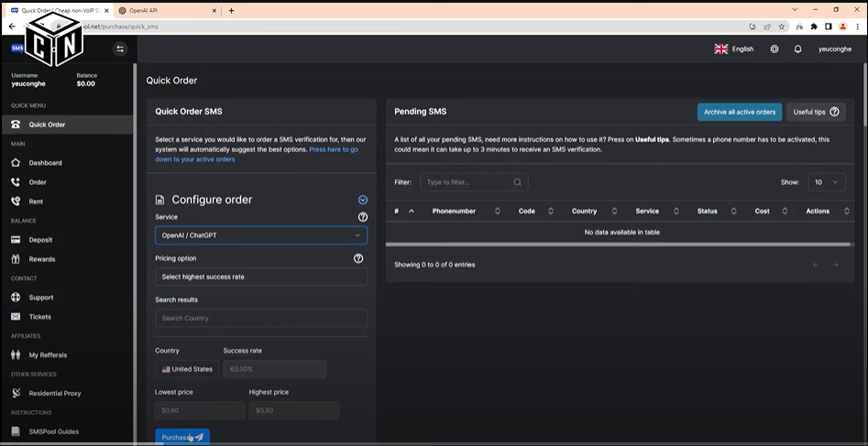868x446 pixels.
Task: Open the Deposit page in sidebar
Action: [x=40, y=240]
